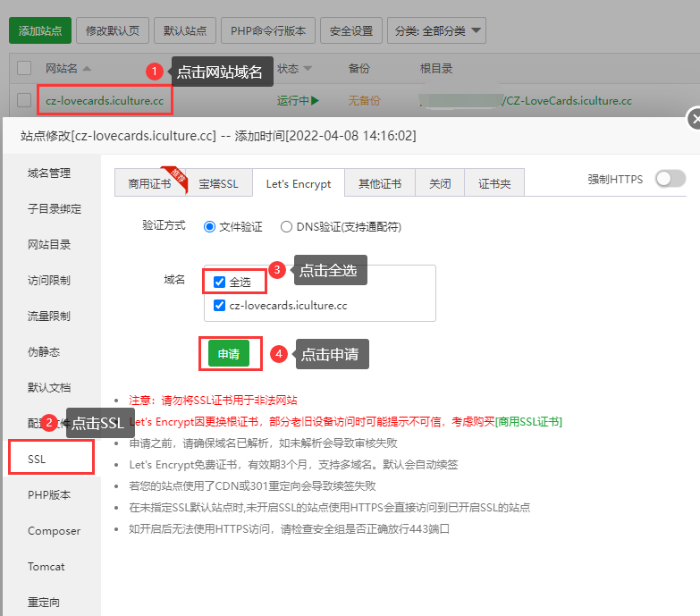Open root directory path /CZ-LoveCards.iculture.cc
This screenshot has width=700, height=616.
[566, 101]
